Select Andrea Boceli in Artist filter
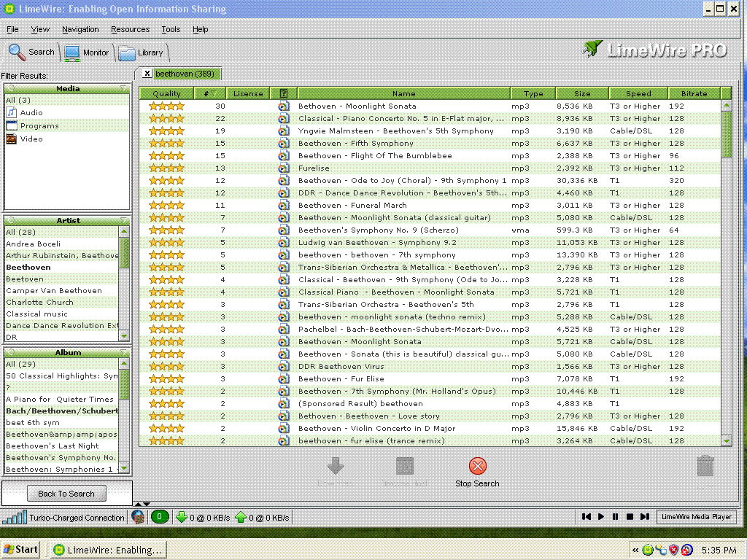Screen dimensions: 747x560 pyautogui.click(x=61, y=244)
